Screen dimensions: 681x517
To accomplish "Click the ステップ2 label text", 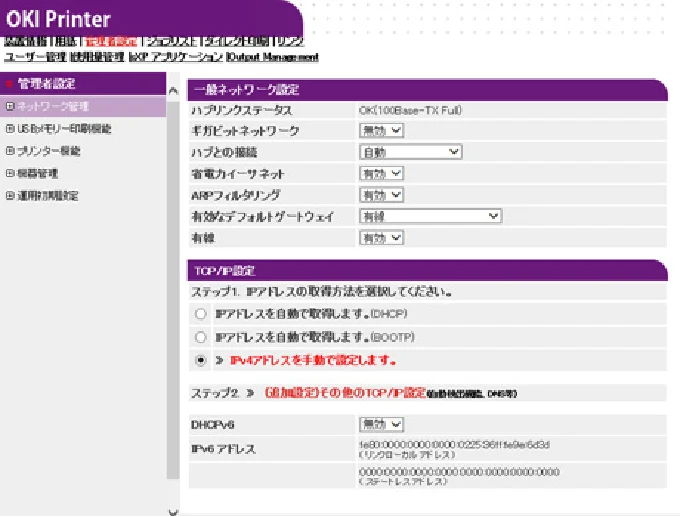I will 215,393.
